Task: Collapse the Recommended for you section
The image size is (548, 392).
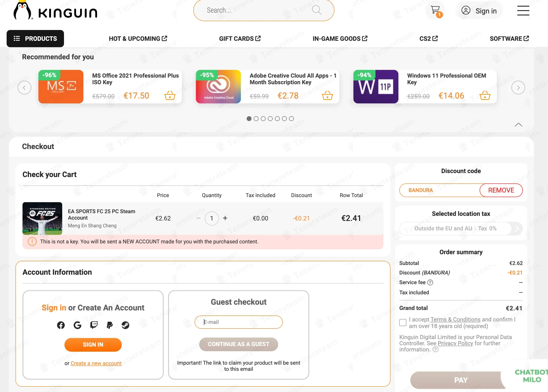Action: [x=518, y=125]
